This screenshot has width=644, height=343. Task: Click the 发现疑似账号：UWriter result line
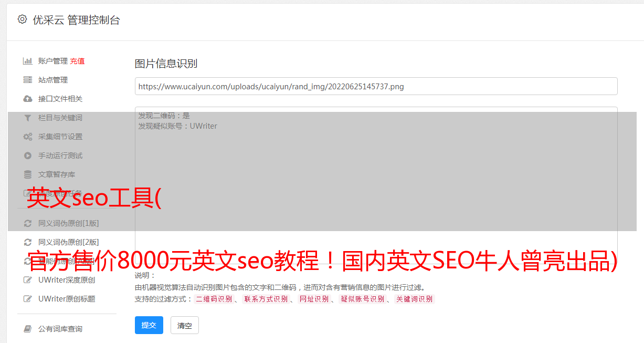click(177, 126)
